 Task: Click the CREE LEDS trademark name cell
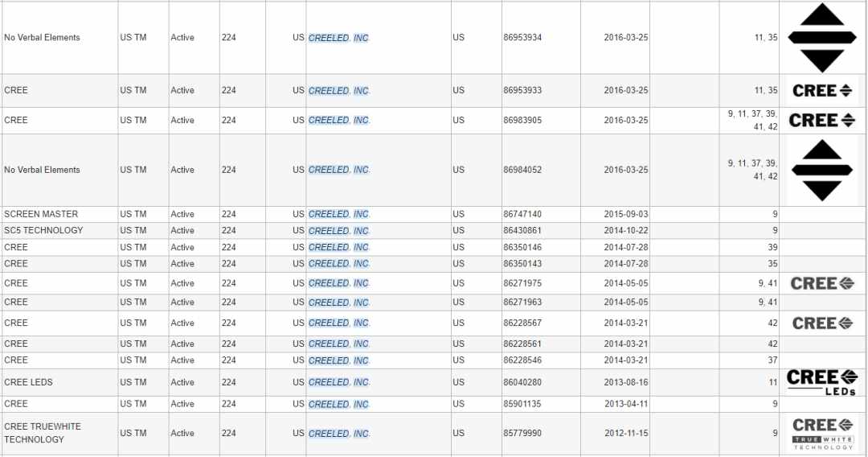click(x=59, y=382)
